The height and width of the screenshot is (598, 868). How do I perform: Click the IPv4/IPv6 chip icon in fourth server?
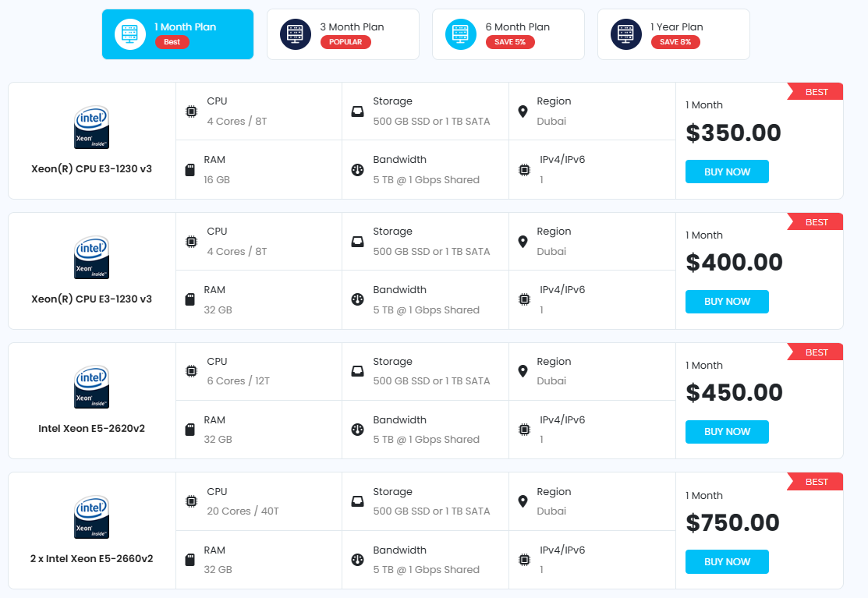click(524, 560)
